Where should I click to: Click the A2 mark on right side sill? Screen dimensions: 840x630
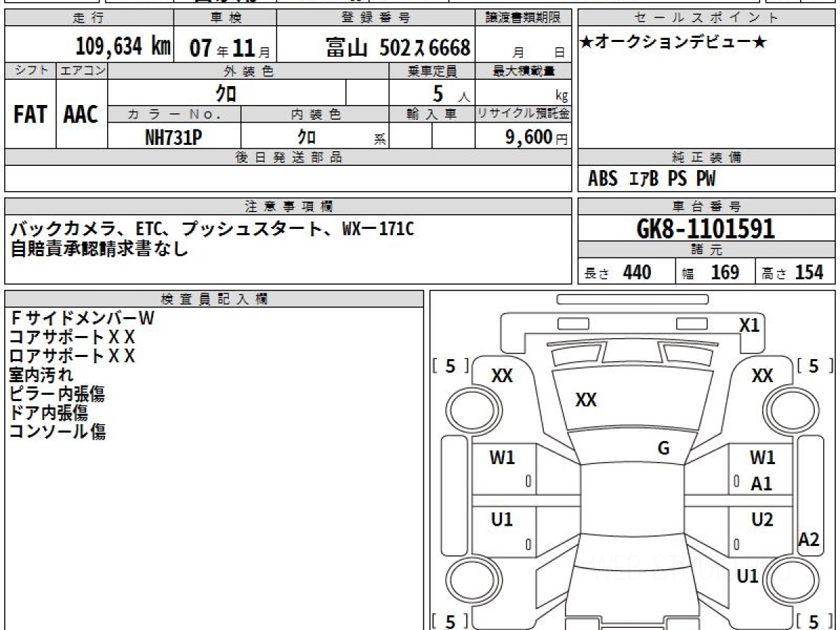coord(809,539)
